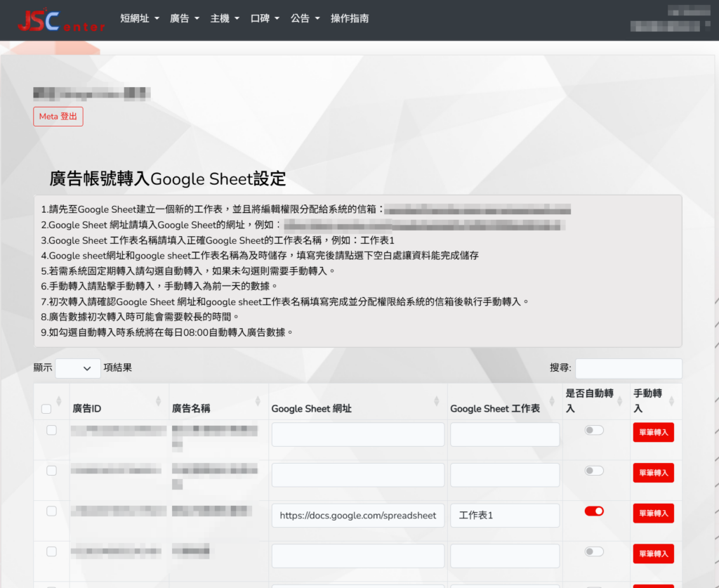
Task: Expand the 廣告 dropdown menu
Action: pos(185,19)
